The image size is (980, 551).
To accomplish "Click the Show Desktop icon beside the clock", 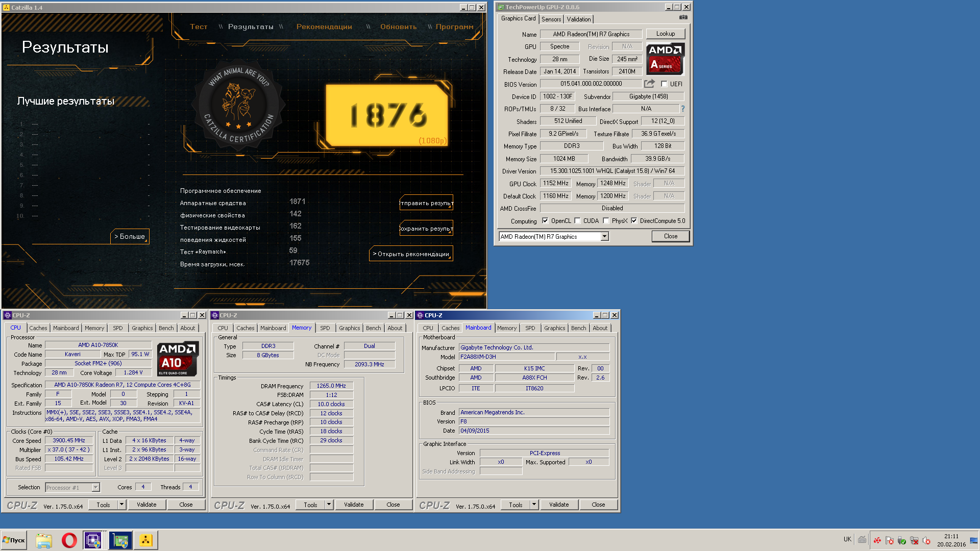I will click(x=974, y=541).
